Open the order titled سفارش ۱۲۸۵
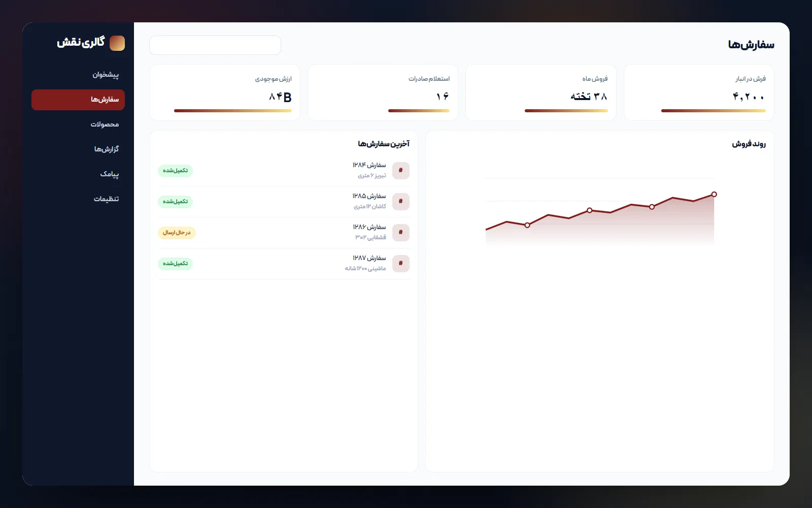This screenshot has height=508, width=812. point(369,196)
